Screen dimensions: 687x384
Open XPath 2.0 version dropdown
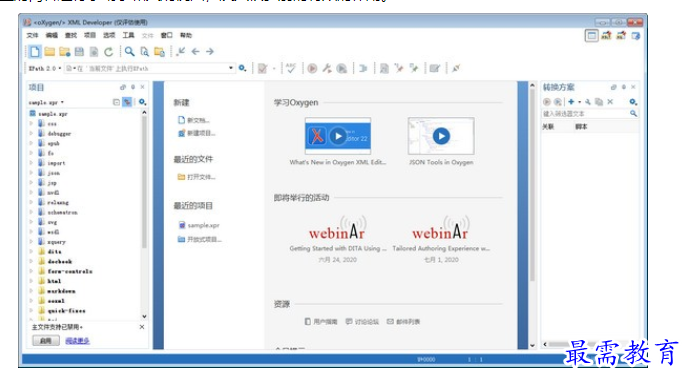pyautogui.click(x=60, y=68)
